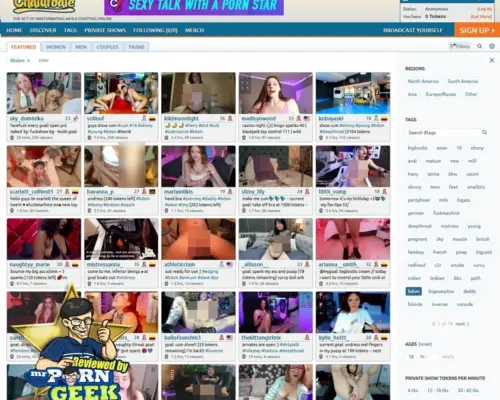The image size is (500, 400).
Task: Go to previous tags page arrow
Action: (x=433, y=324)
